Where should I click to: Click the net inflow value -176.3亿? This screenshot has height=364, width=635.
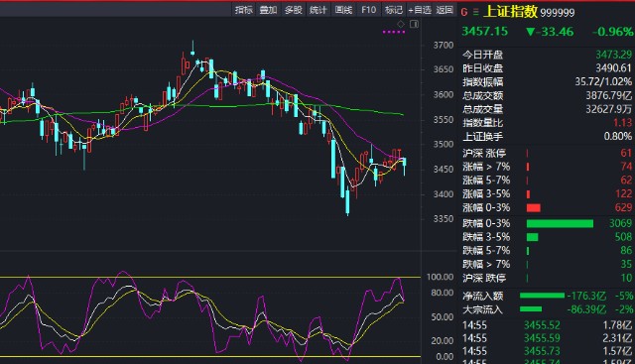click(x=586, y=296)
